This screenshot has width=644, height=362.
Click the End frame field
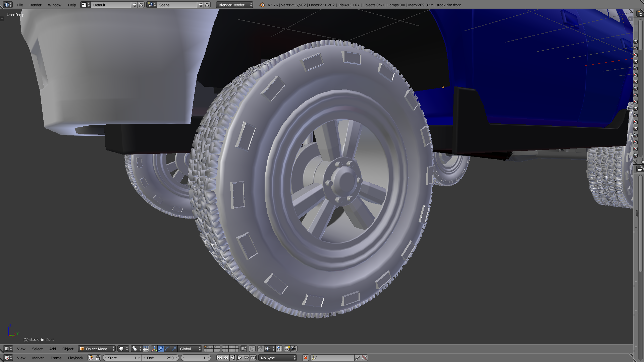[x=161, y=358]
